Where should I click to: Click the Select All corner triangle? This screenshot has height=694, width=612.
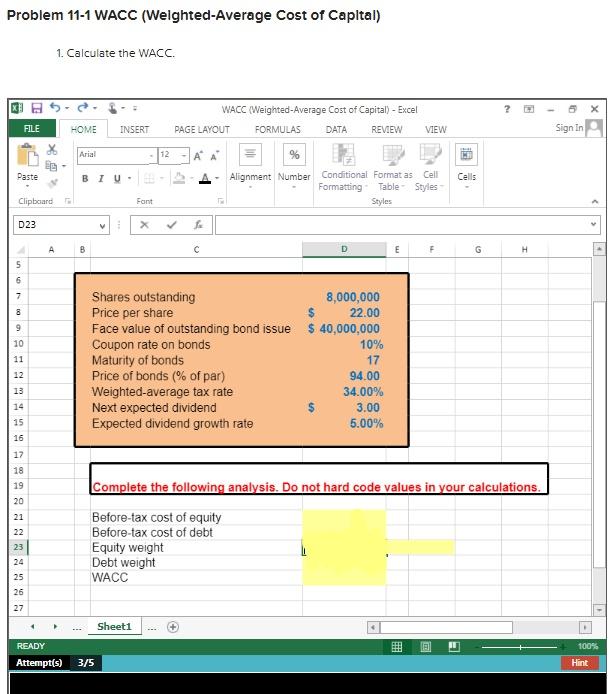click(20, 250)
